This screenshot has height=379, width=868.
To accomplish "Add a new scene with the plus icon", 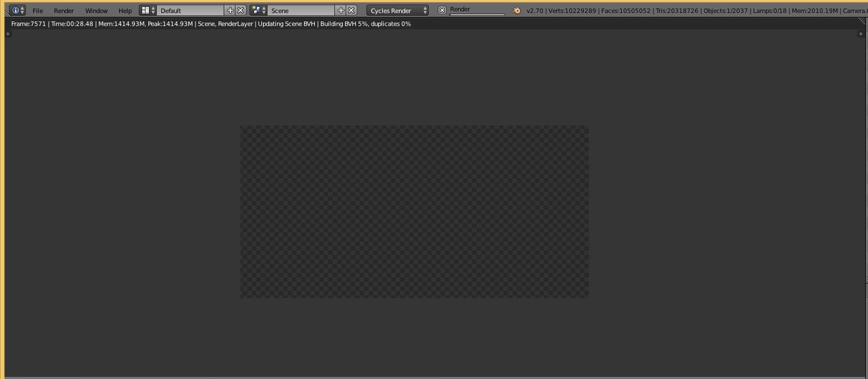I will pyautogui.click(x=341, y=10).
